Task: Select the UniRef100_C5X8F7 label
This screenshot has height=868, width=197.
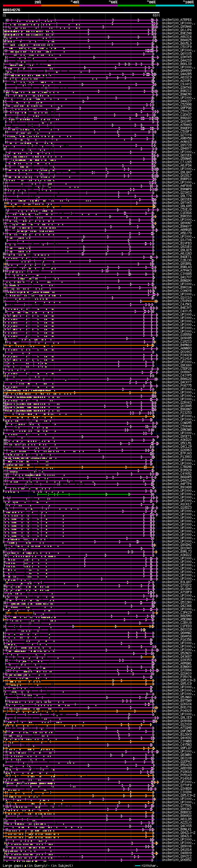Action: [x=177, y=131]
